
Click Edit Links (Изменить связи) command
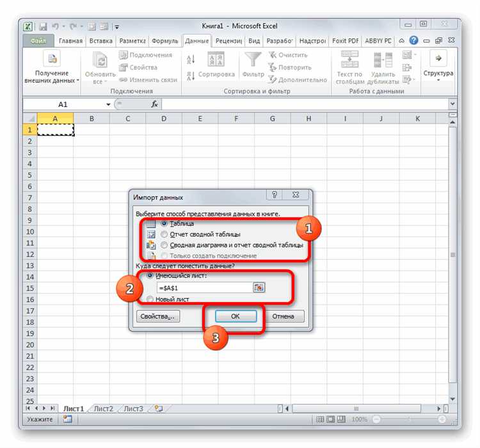click(148, 79)
